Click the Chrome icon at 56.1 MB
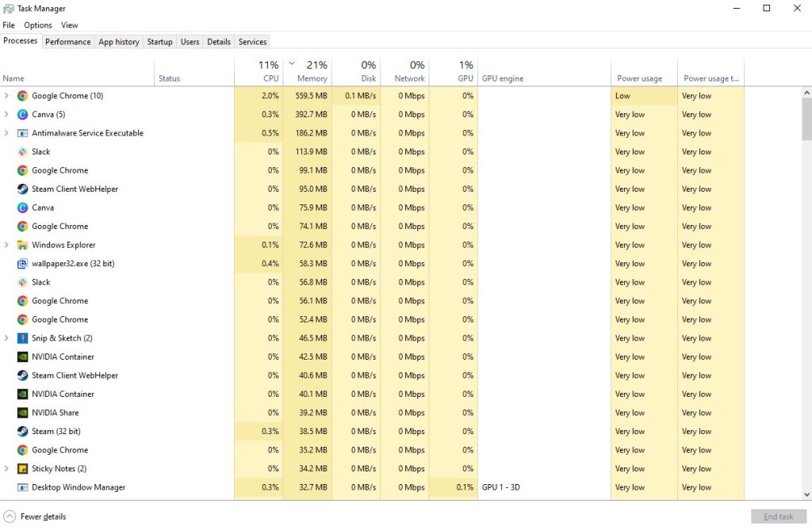812x530 pixels. click(x=22, y=301)
